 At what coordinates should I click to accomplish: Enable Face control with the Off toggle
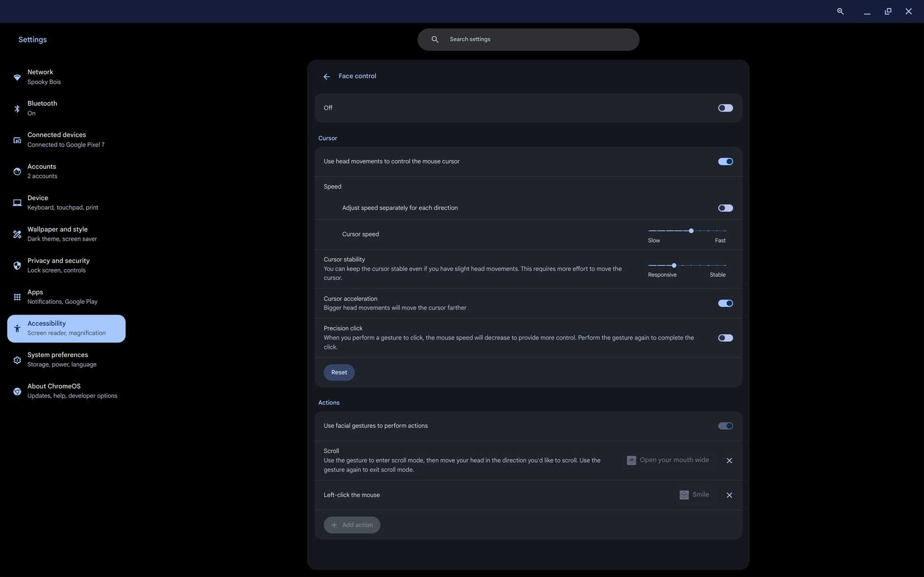[x=725, y=107]
